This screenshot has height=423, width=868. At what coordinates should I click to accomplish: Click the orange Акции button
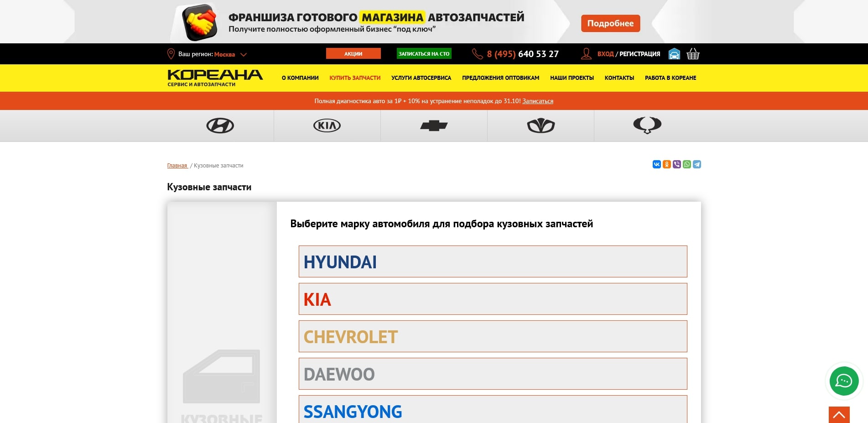tap(353, 54)
